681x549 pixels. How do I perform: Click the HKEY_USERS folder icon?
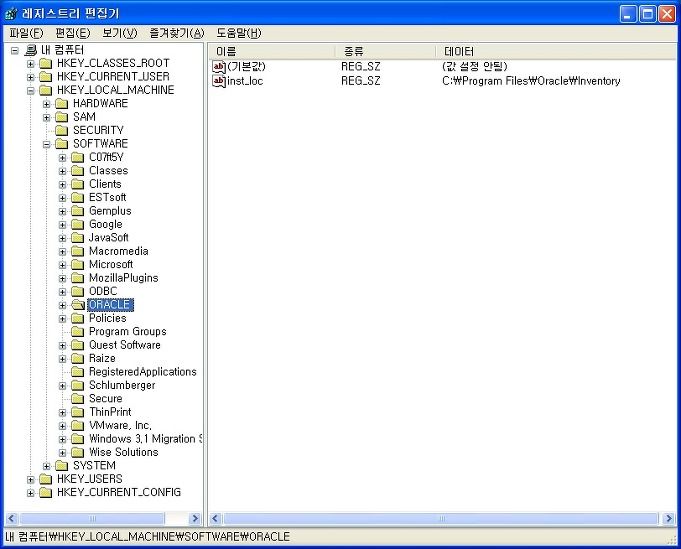click(x=46, y=479)
